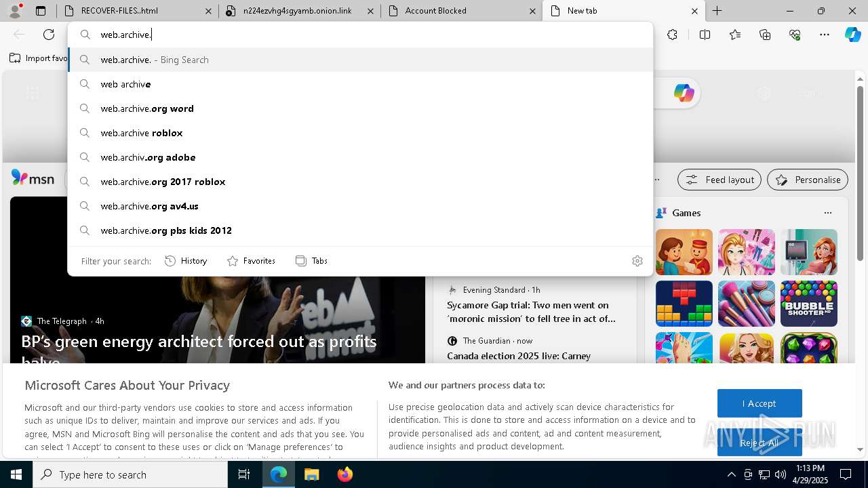The image size is (868, 488).
Task: Open the Split screen icon
Action: point(705,35)
